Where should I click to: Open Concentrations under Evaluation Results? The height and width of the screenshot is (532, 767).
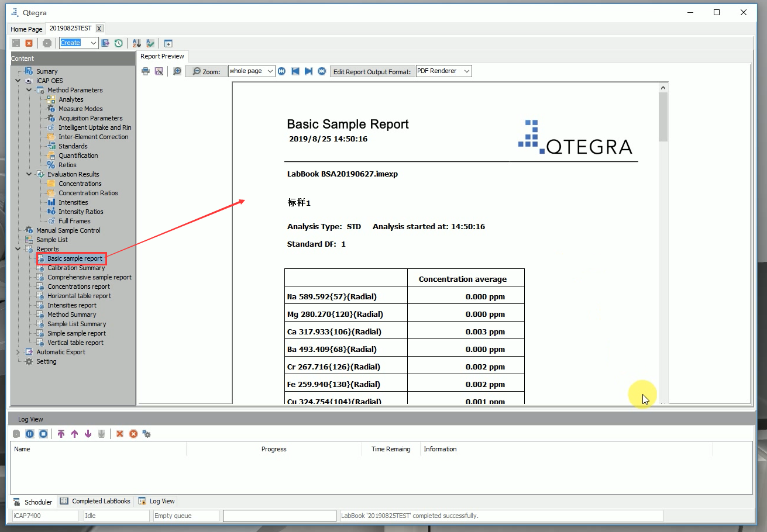[80, 184]
